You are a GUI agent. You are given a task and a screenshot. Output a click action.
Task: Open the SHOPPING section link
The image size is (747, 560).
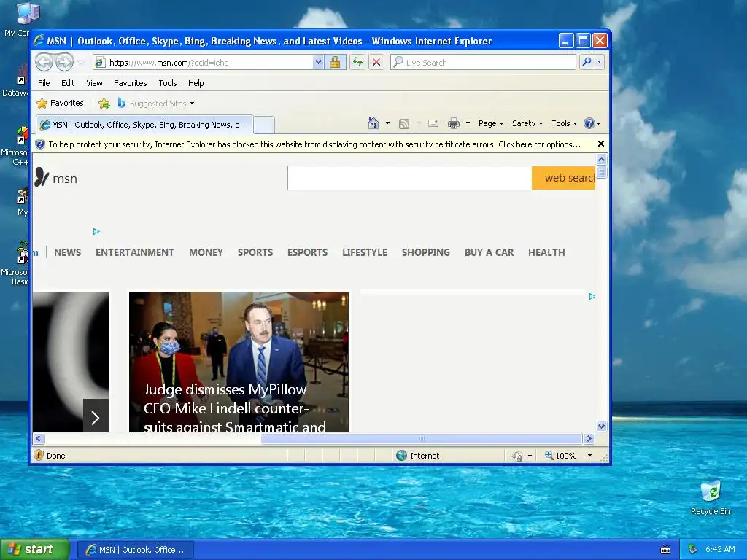tap(426, 252)
